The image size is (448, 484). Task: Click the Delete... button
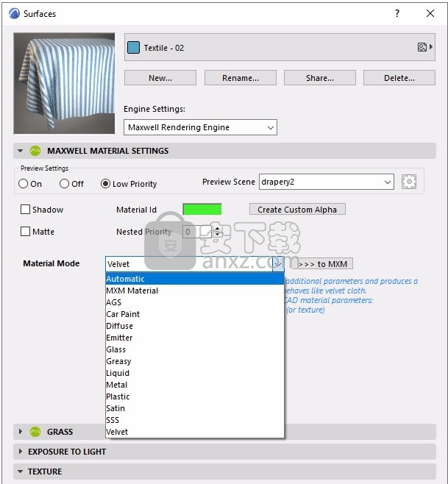click(399, 78)
